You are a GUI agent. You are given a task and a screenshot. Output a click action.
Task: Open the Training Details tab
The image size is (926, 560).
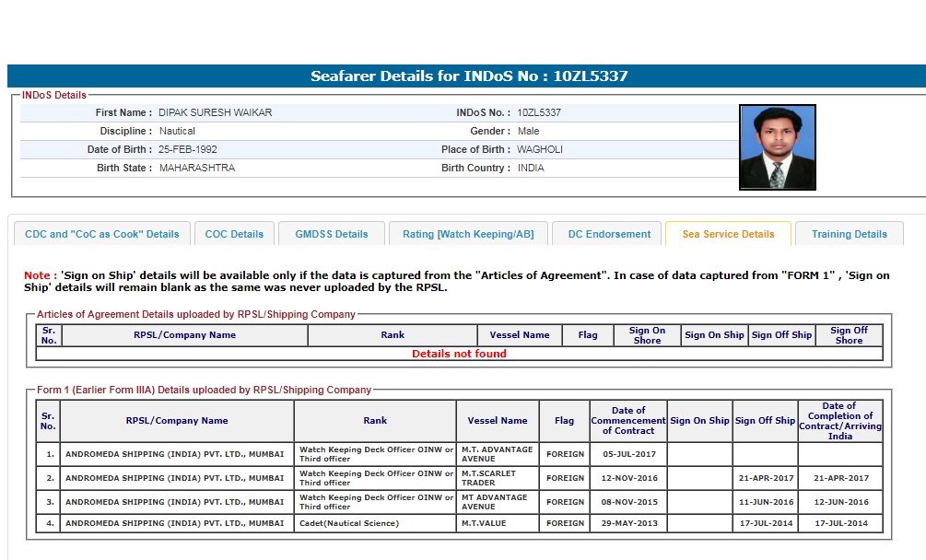click(849, 234)
